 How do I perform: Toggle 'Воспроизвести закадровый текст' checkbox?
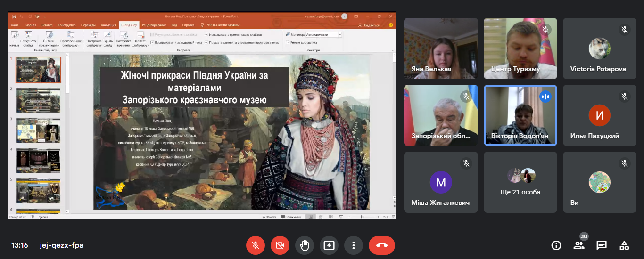click(x=152, y=42)
